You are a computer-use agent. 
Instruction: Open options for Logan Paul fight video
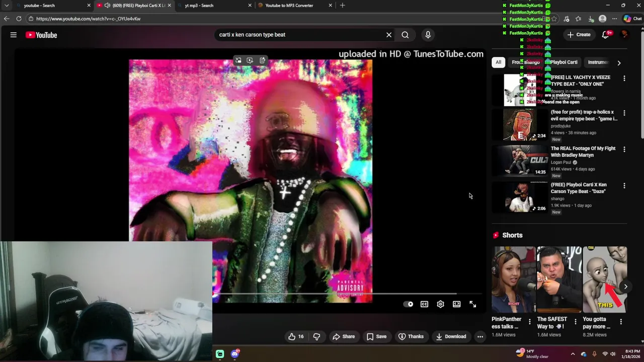click(624, 149)
